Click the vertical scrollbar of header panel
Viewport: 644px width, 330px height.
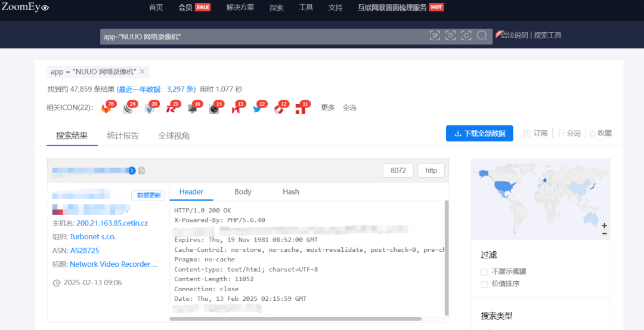[447, 258]
